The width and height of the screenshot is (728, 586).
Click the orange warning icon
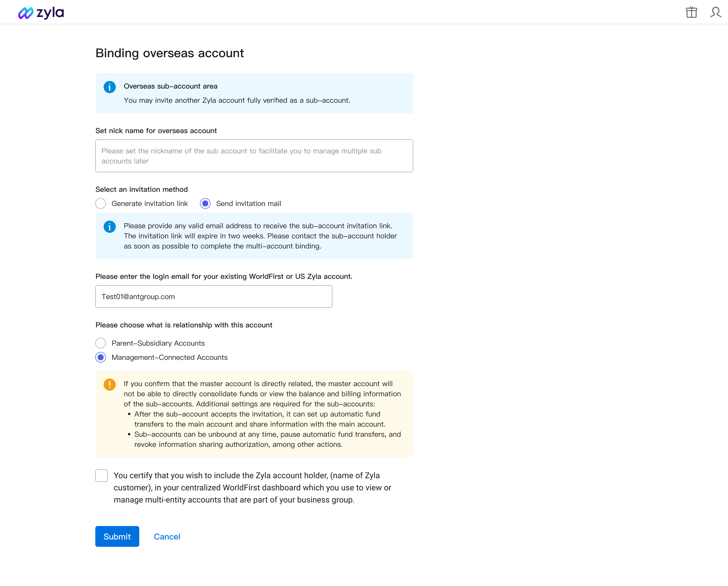(x=109, y=384)
